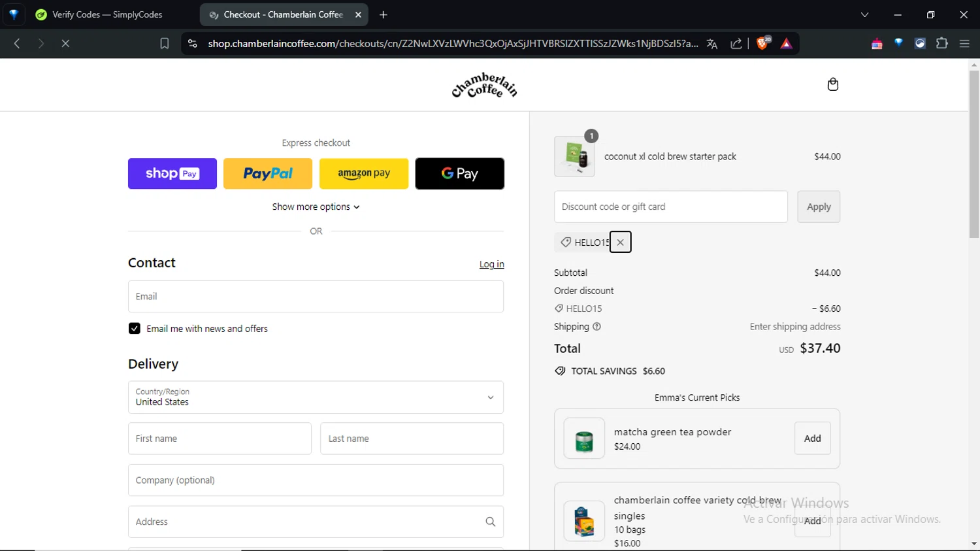Screen dimensions: 980x551
Task: Add variety cold brew singles
Action: (x=813, y=521)
